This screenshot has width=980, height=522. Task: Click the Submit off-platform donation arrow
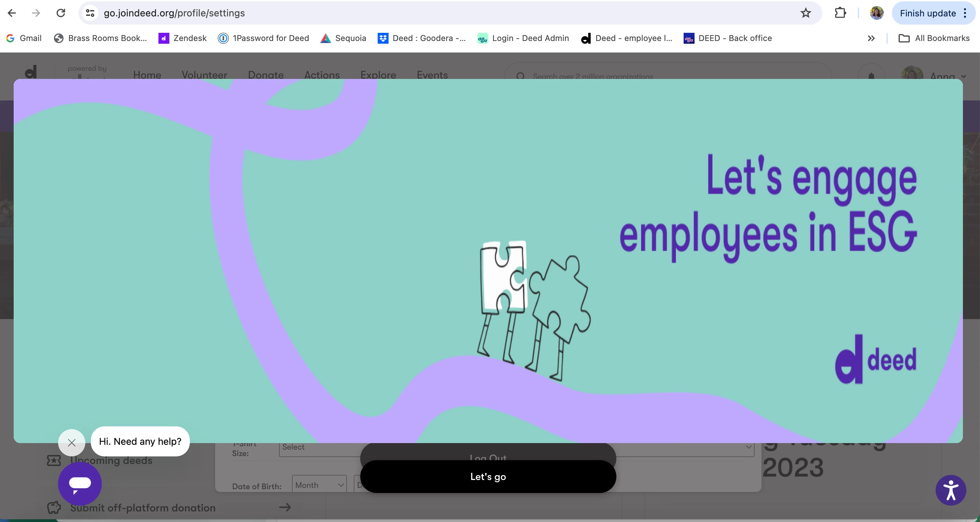[284, 507]
